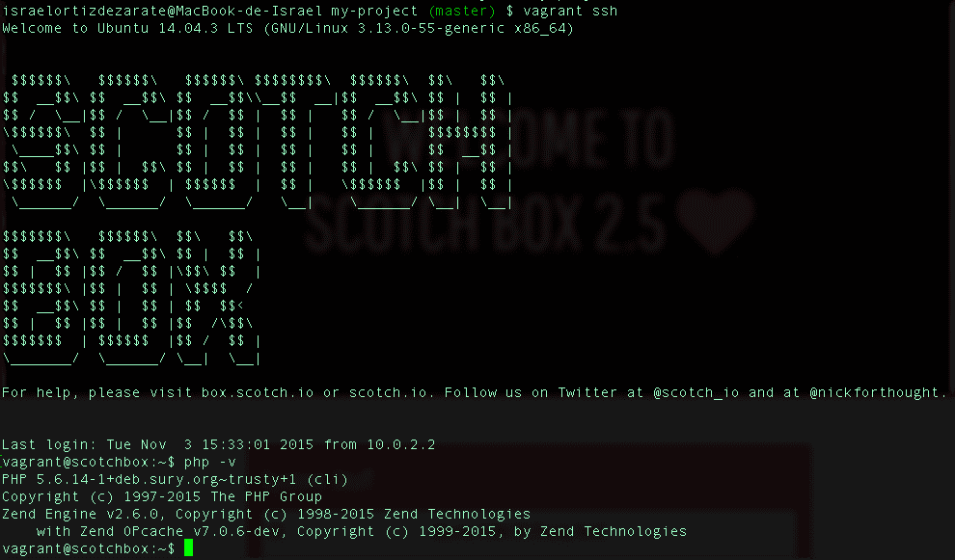Click the Zend OPcache v7.0.6-dev line

click(x=361, y=531)
